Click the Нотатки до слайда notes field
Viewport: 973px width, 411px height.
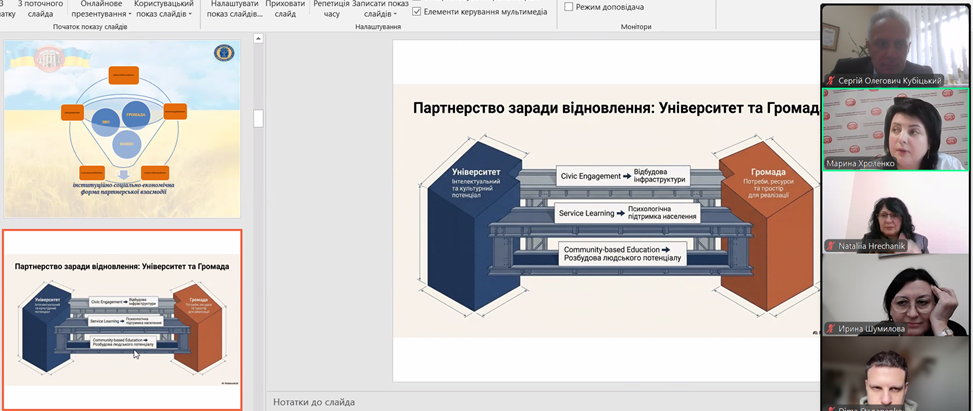pyautogui.click(x=540, y=402)
